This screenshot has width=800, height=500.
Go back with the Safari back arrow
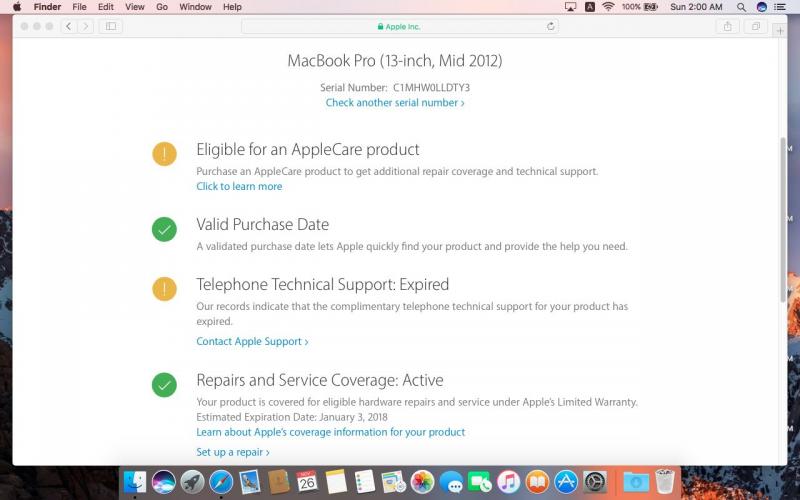tap(69, 26)
